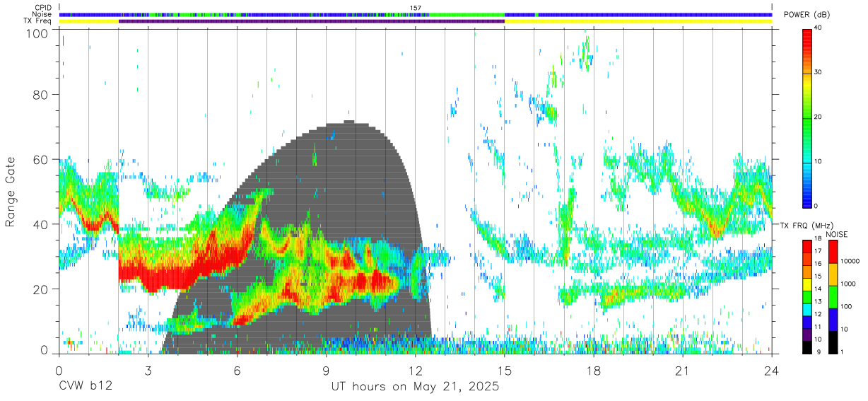868x401 pixels.
Task: Click the 'Noise' row label at top
Action: click(42, 14)
